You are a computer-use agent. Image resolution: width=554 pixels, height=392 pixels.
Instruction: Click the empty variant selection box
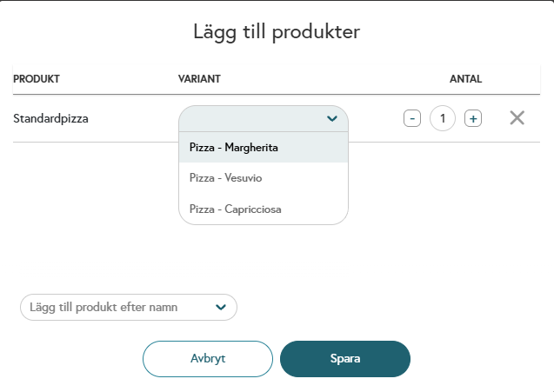[x=264, y=119]
